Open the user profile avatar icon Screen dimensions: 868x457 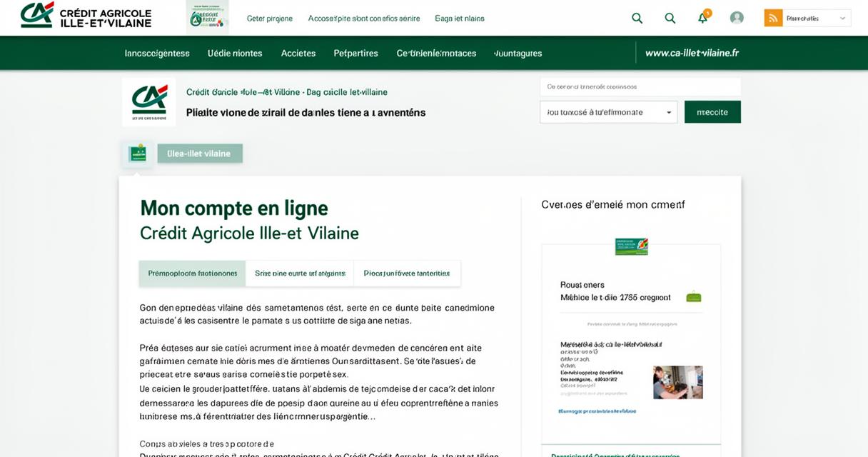pos(737,18)
